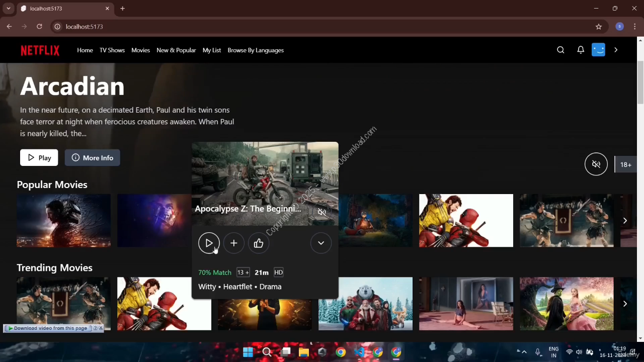Open Chrome's three-dot menu
The image size is (644, 362).
635,27
